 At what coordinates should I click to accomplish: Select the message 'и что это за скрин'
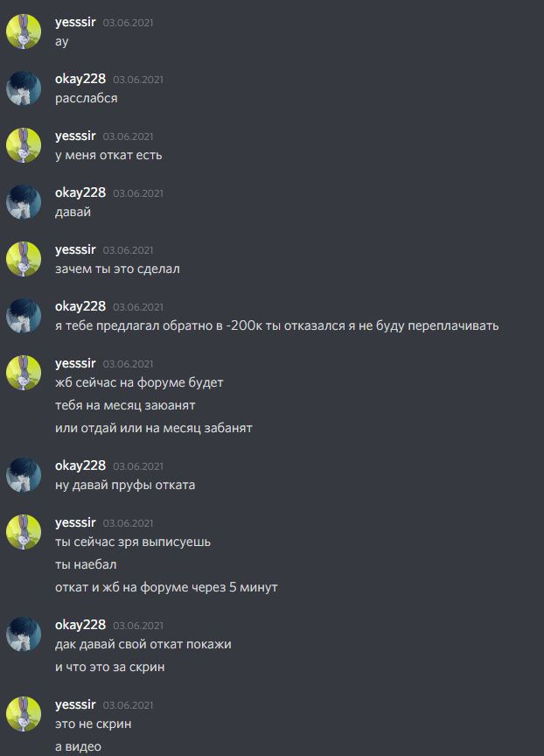(110, 668)
